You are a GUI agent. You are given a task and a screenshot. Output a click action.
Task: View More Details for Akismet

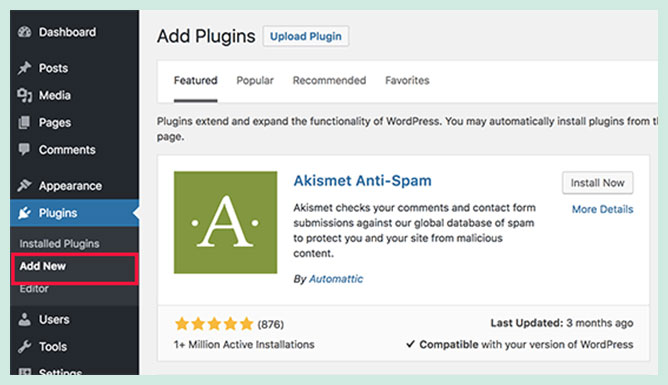click(602, 209)
